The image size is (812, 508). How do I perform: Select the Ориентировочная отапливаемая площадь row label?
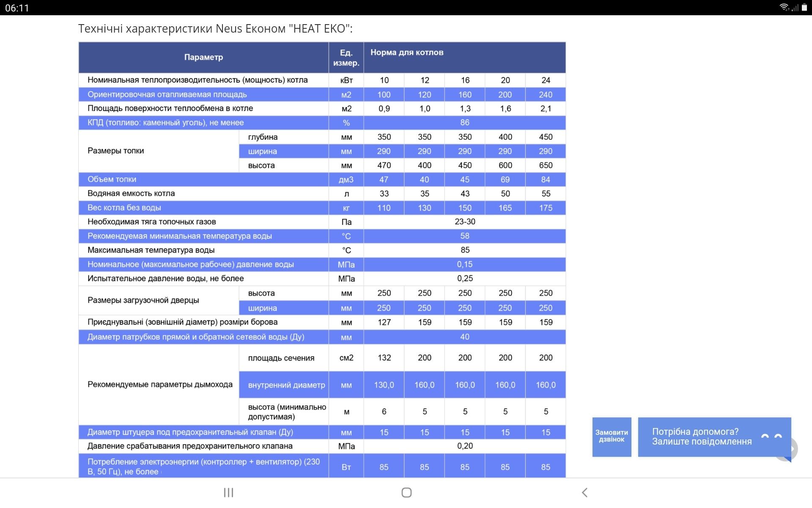[167, 94]
